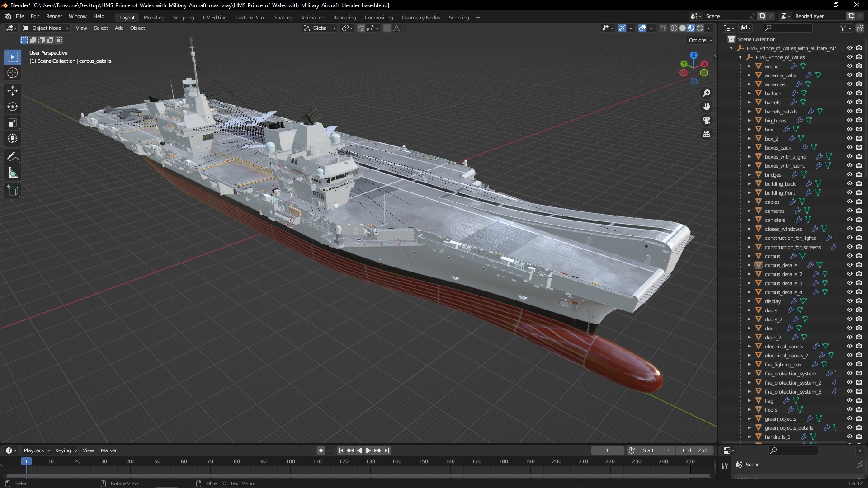The width and height of the screenshot is (868, 488).
Task: Disable renders for the balloon object
Action: pos(859,94)
